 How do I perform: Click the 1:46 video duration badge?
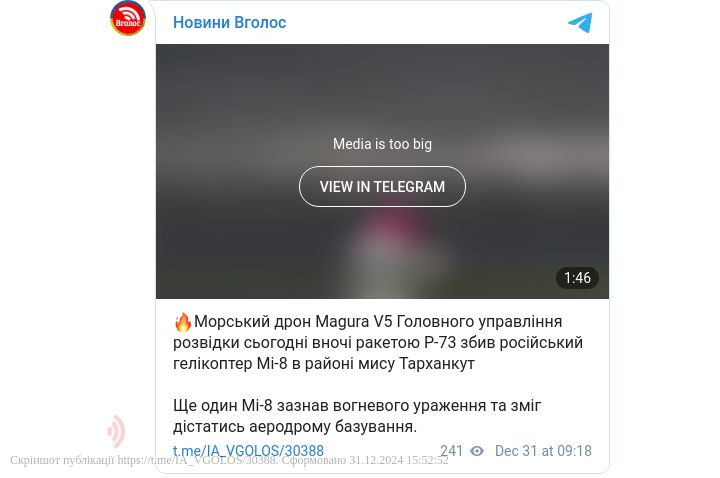[577, 278]
